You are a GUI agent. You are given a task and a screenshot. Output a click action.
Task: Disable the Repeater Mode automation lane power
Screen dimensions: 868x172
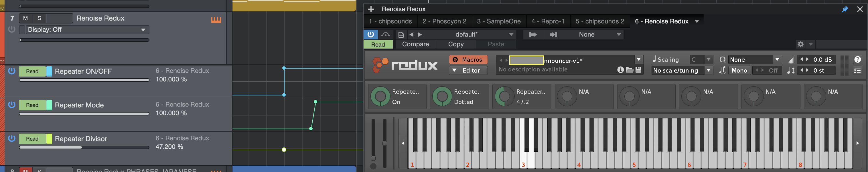(12, 105)
